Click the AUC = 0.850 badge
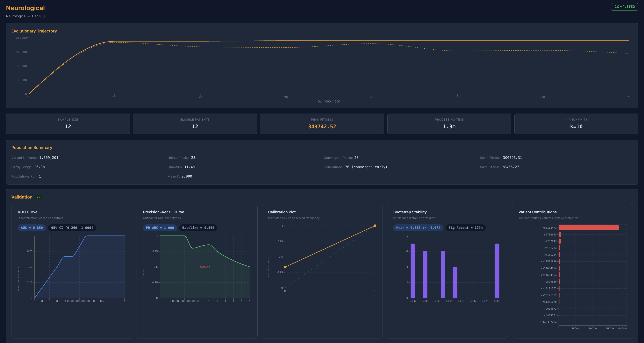The height and width of the screenshot is (343, 644). point(32,227)
